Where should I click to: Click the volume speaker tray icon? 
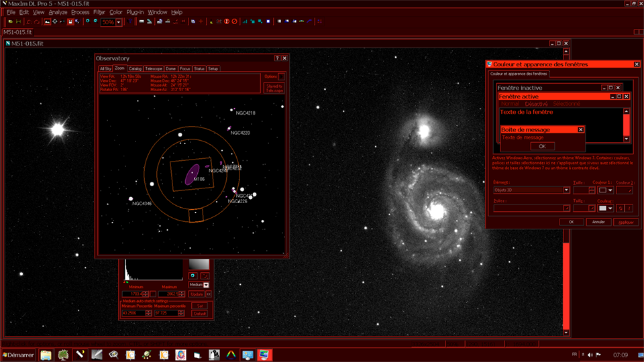590,355
